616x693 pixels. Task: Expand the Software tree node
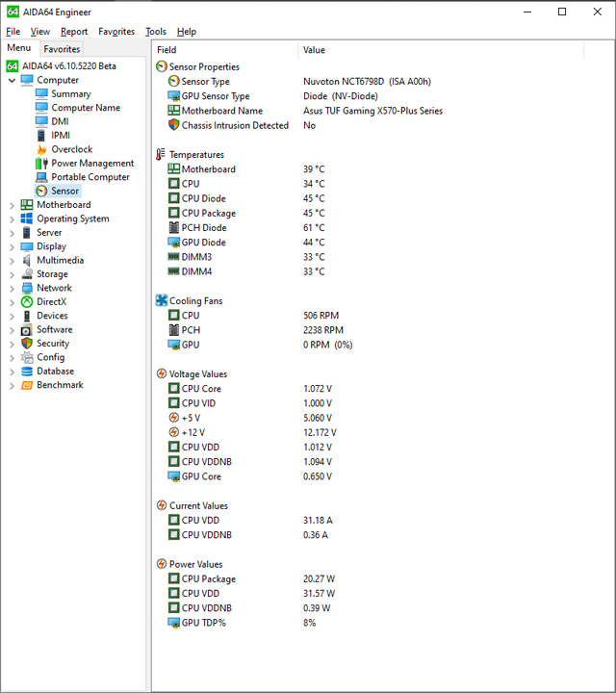(12, 330)
